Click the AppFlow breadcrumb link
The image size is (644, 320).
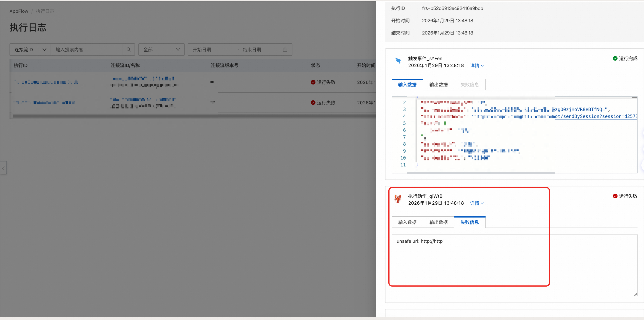[x=19, y=11]
